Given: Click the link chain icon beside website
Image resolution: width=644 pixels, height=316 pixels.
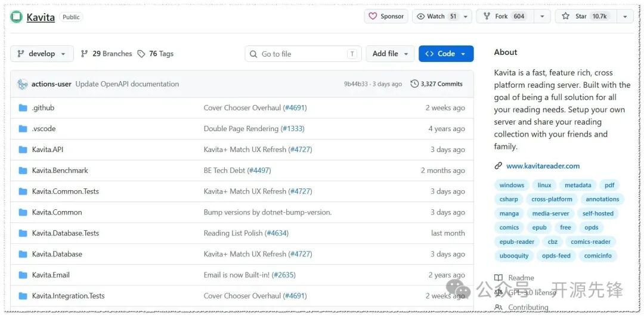Looking at the screenshot, I should click(498, 166).
